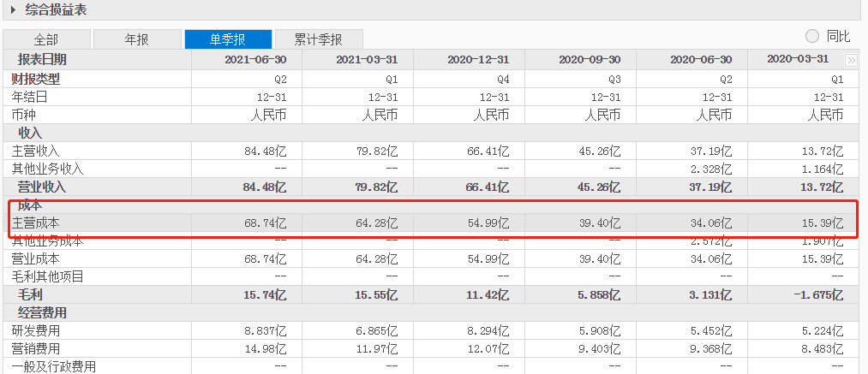Collapse the 综合损益表 section triangle
Image resolution: width=868 pixels, height=374 pixels.
(14, 10)
